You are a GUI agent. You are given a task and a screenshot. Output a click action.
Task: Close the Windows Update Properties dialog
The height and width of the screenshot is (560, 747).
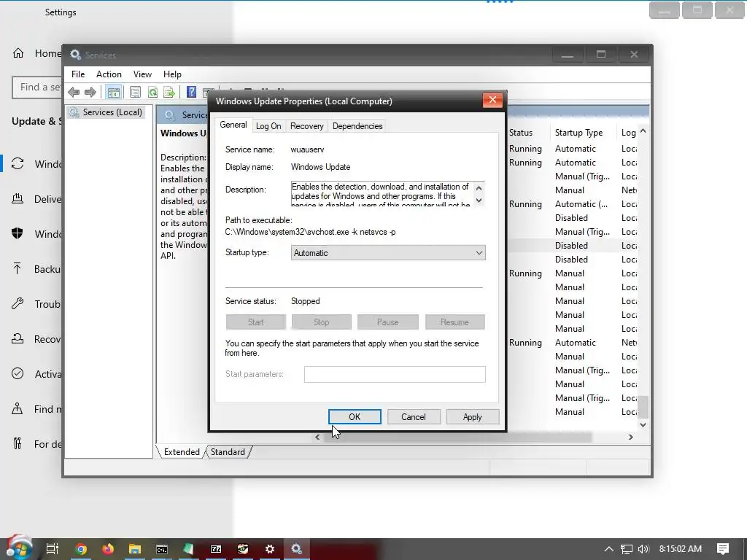coord(492,99)
